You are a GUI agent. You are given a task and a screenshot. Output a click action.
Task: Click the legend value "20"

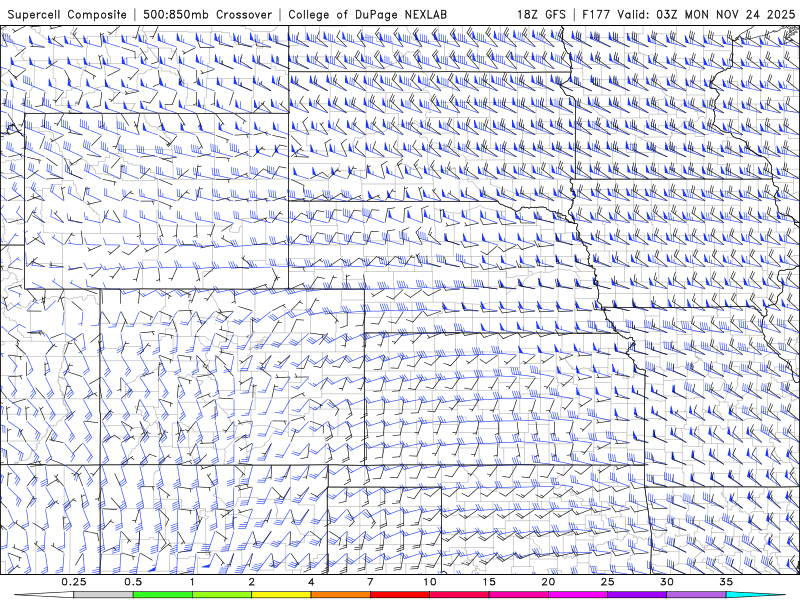[x=548, y=582]
